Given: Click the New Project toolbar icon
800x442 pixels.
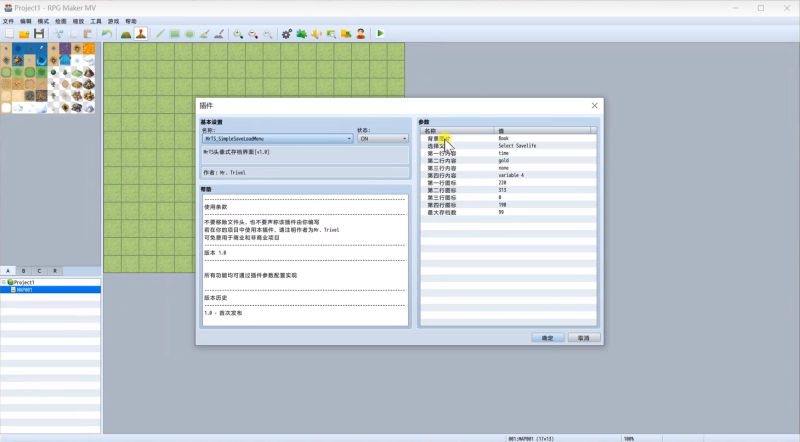Looking at the screenshot, I should coord(9,34).
